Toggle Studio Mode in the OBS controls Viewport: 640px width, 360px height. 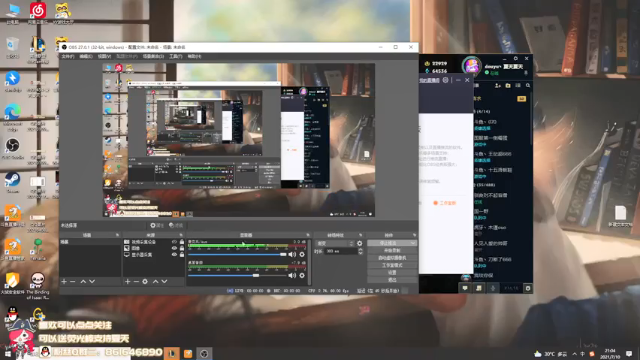click(x=392, y=265)
